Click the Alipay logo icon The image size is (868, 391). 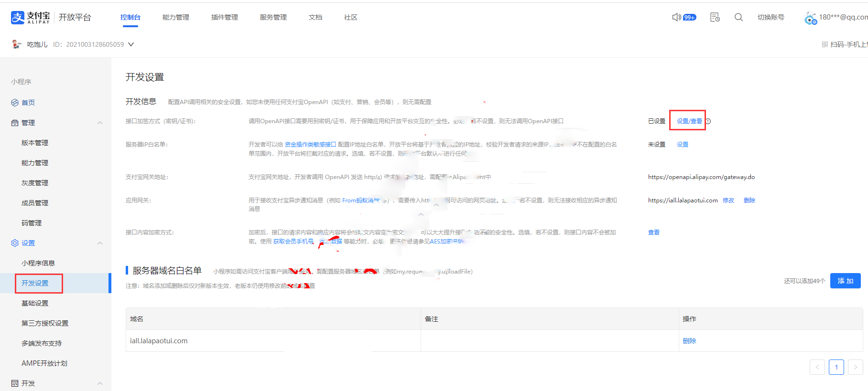point(18,18)
